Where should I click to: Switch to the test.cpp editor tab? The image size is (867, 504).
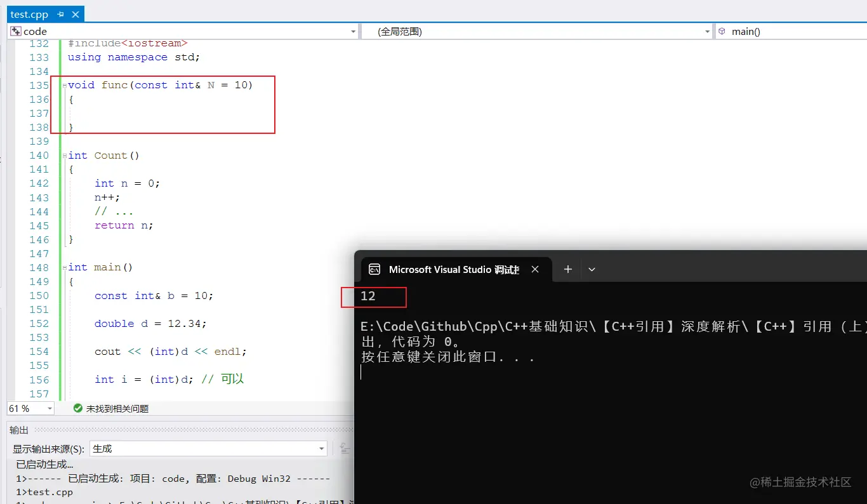click(29, 14)
